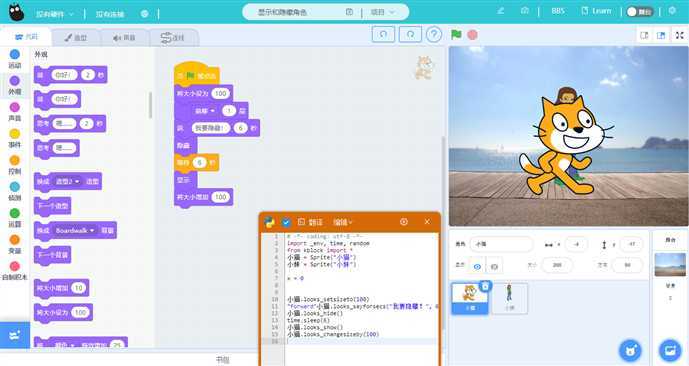Open the editor dropdown in code panel

coord(342,222)
